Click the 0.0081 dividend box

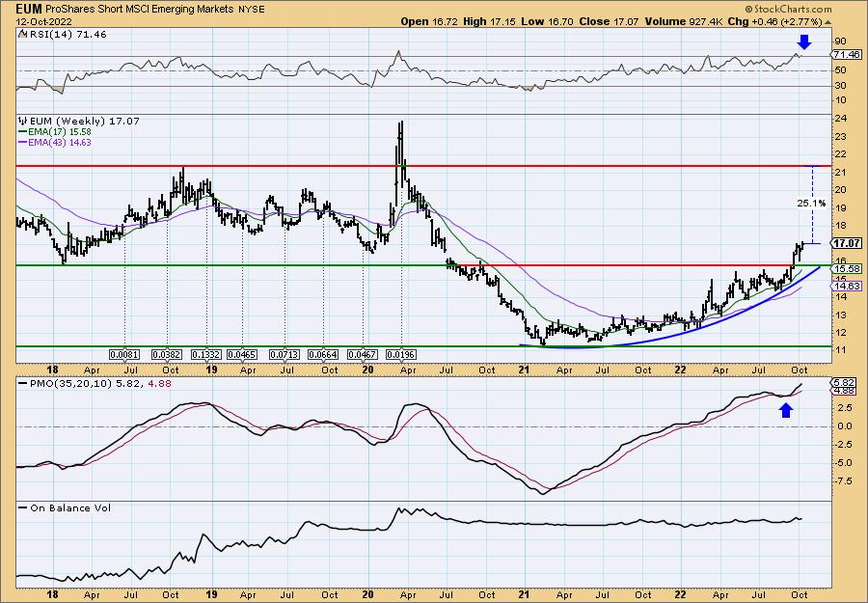(x=124, y=354)
